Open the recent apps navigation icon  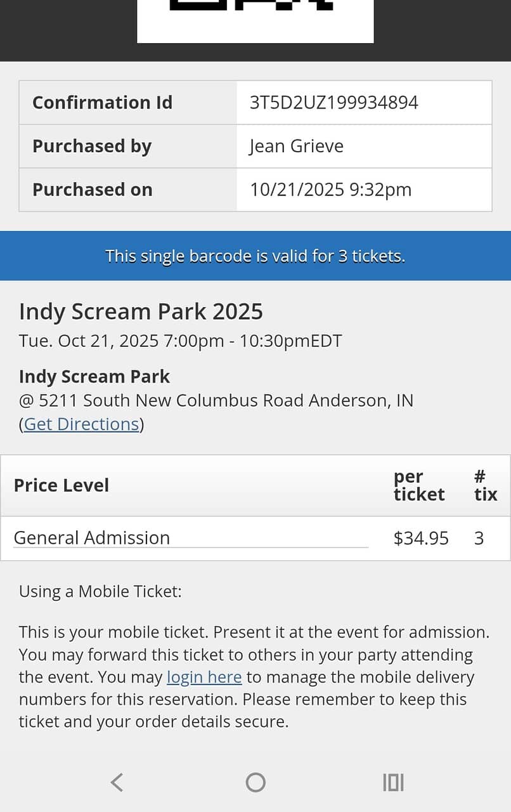tap(393, 782)
